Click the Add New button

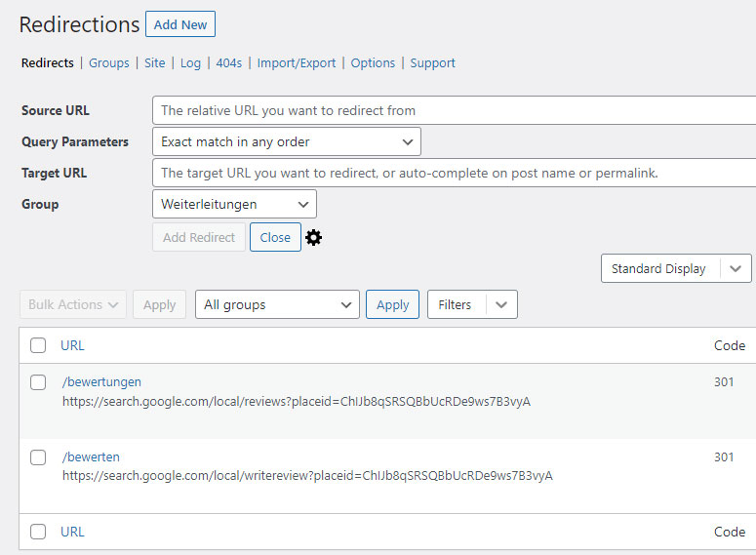pos(180,24)
